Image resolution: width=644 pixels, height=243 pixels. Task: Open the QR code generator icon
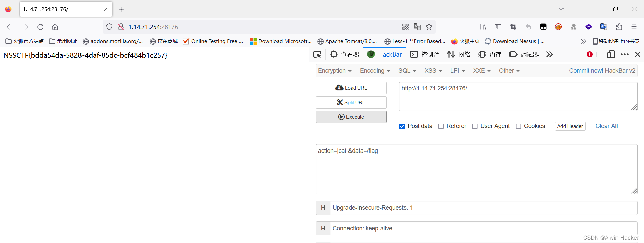tap(406, 27)
